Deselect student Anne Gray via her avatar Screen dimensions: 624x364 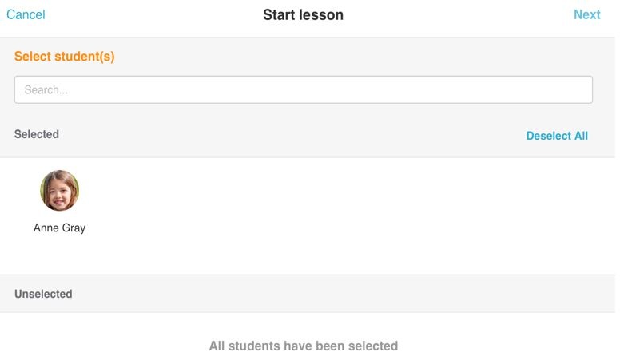click(x=59, y=191)
